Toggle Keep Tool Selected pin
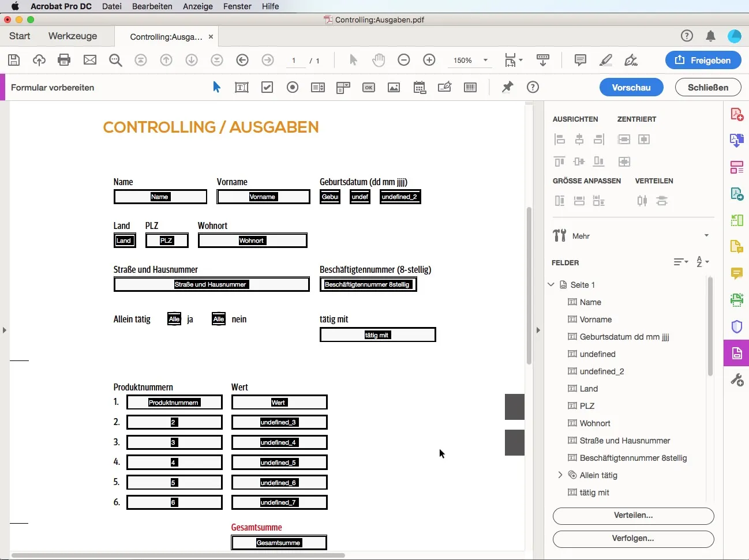 pyautogui.click(x=507, y=87)
